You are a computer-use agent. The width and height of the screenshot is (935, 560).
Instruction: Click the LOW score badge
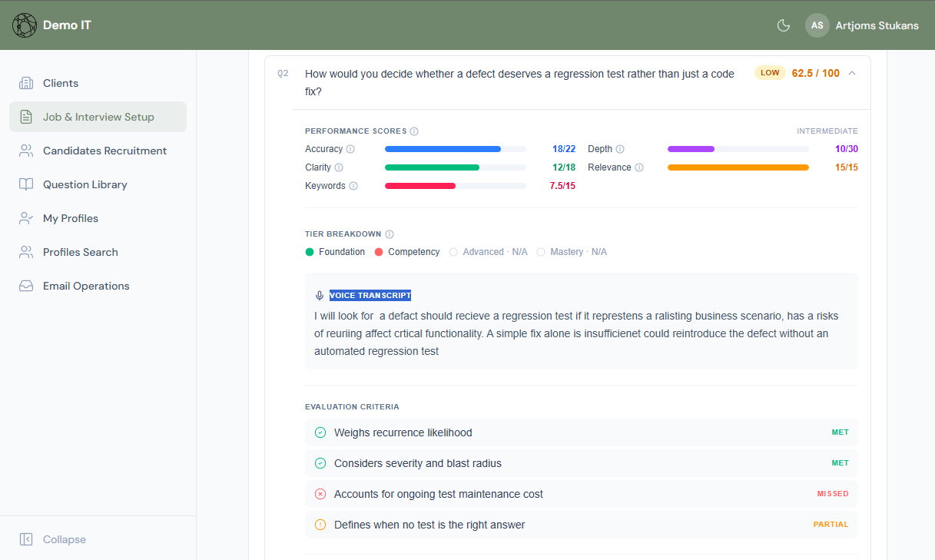click(x=770, y=73)
